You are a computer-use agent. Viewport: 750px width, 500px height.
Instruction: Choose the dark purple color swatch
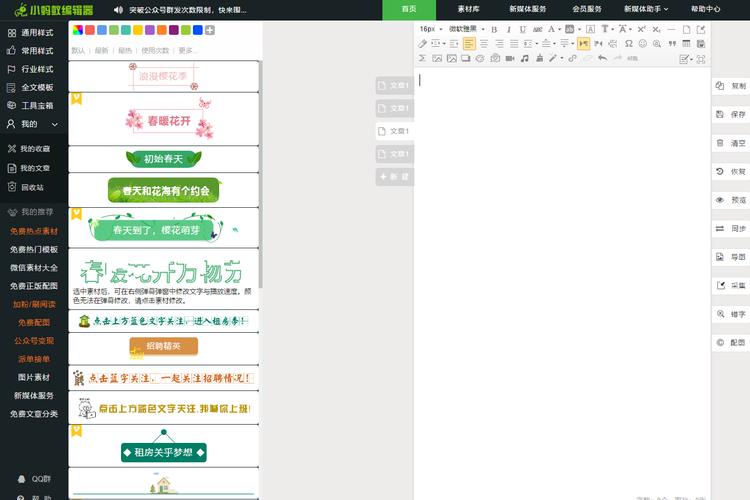click(174, 30)
